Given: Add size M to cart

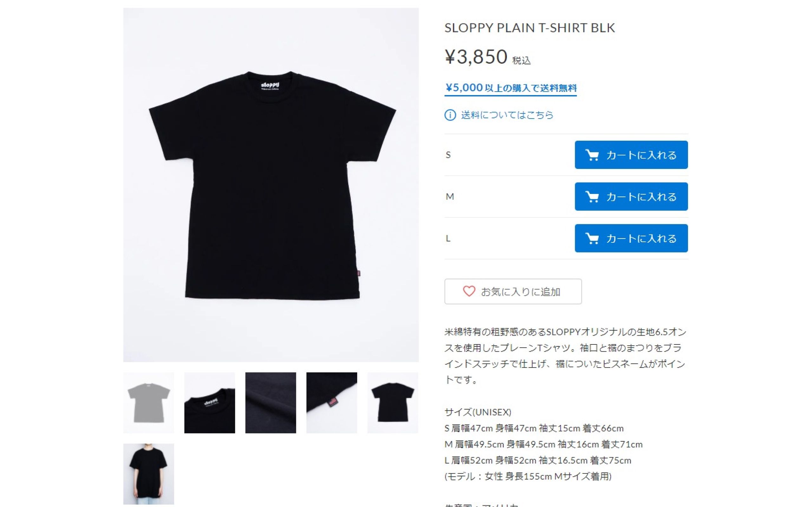Looking at the screenshot, I should (x=631, y=196).
